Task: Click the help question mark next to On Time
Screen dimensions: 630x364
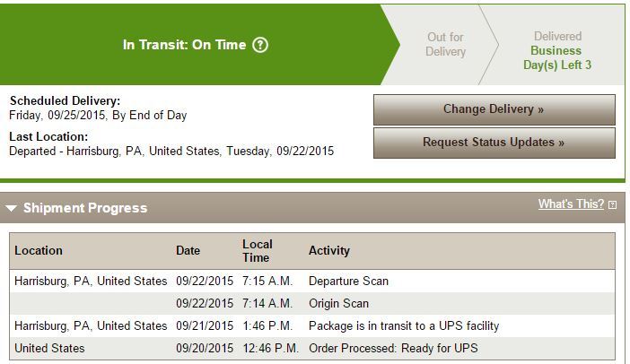Action: tap(260, 45)
